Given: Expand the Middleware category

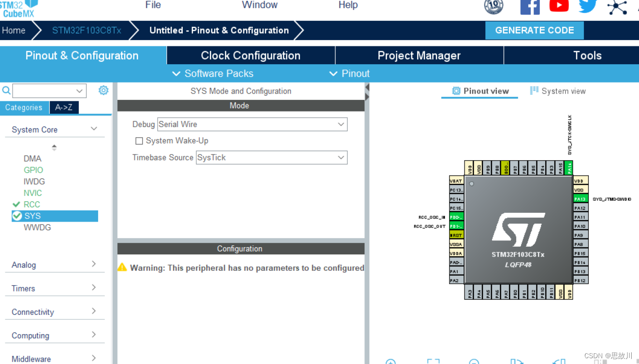Looking at the screenshot, I should pos(55,359).
